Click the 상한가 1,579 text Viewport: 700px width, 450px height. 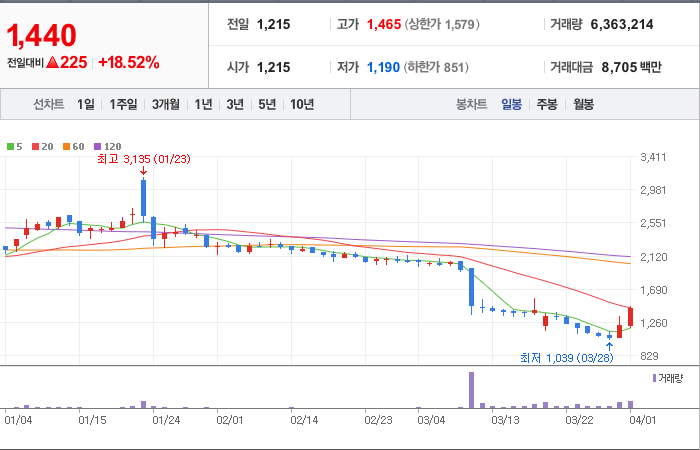[x=442, y=24]
